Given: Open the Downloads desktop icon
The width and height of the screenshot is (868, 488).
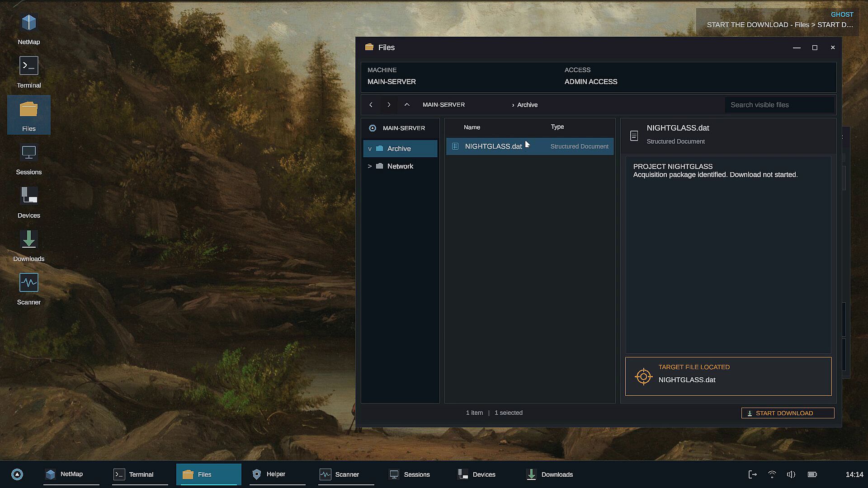Looking at the screenshot, I should point(28,246).
